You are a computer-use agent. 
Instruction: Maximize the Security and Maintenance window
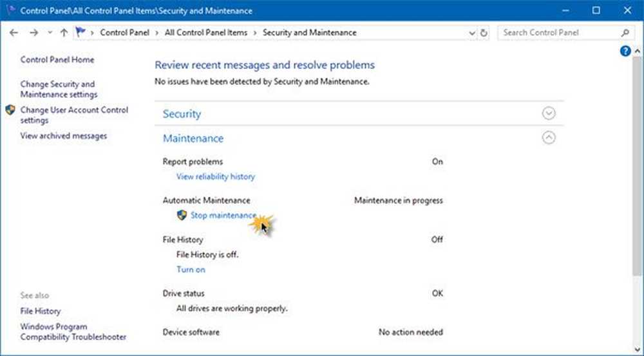point(596,10)
